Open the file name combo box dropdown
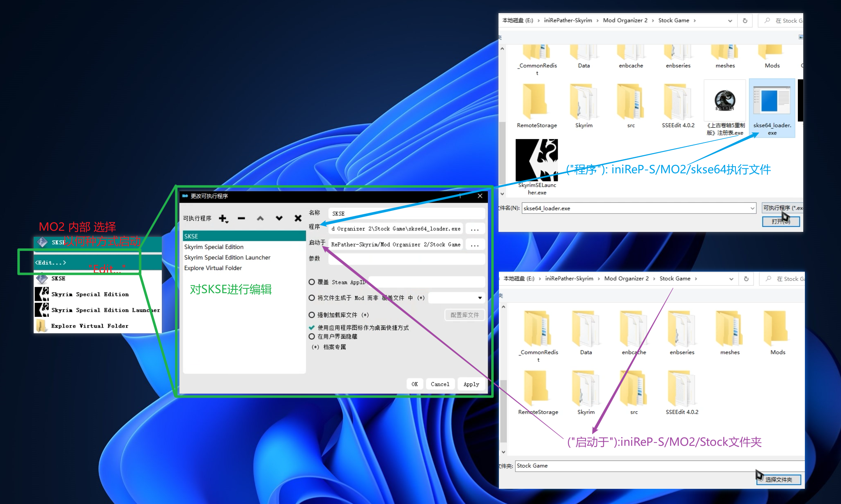841x504 pixels. coord(752,208)
